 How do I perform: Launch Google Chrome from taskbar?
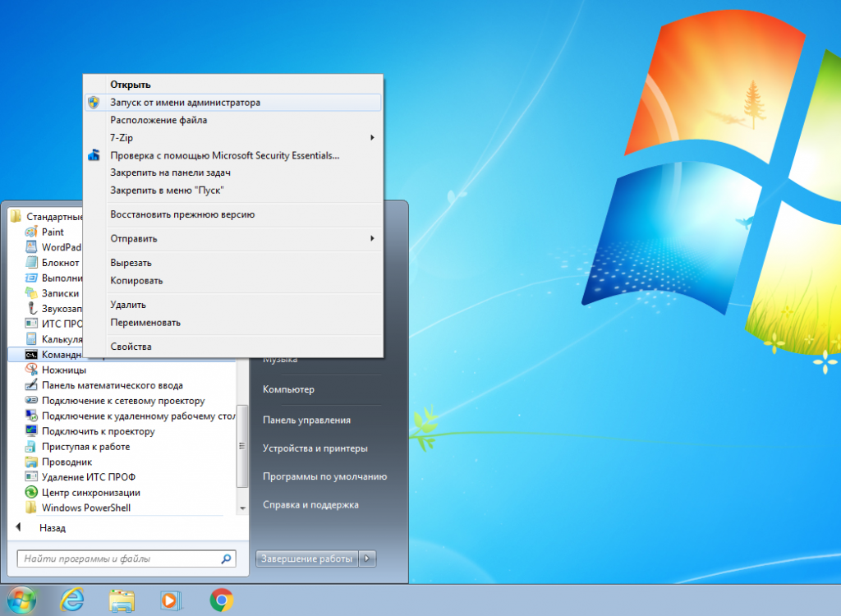click(x=222, y=600)
